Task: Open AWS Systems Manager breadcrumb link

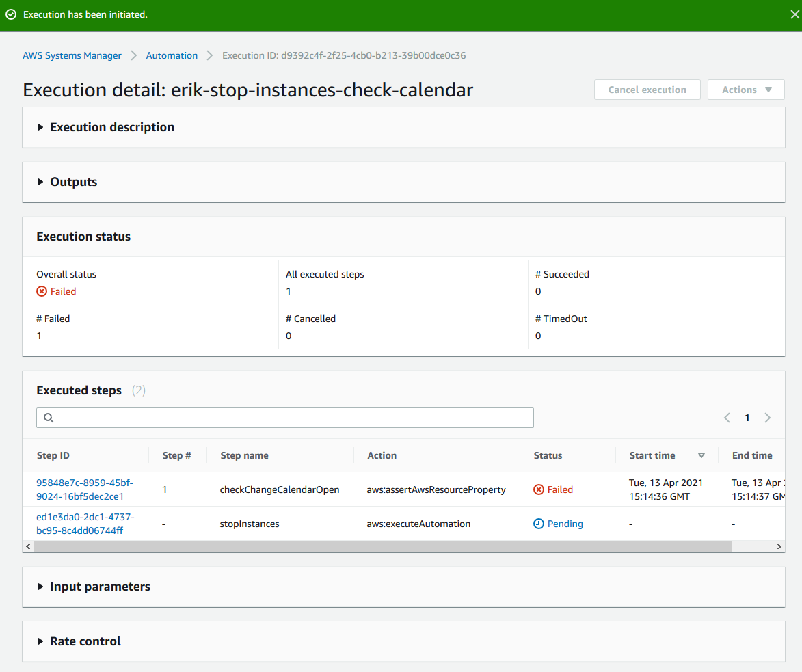Action: 72,56
